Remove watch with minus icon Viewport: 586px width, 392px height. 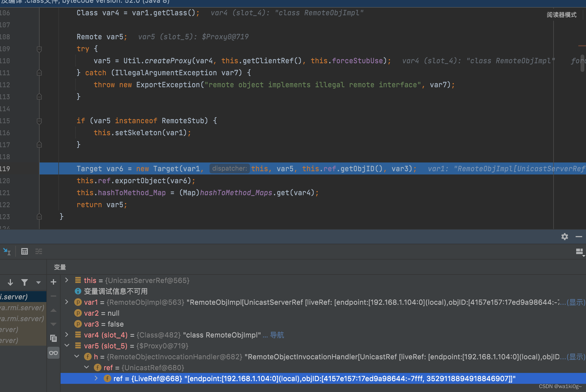53,296
